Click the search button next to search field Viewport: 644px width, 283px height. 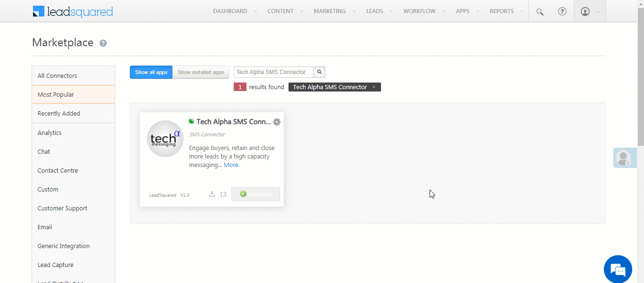point(319,72)
